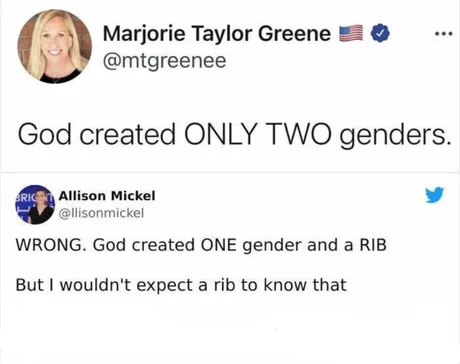Open the @mtgreenee handle link
This screenshot has width=460, height=364.
pos(165,61)
